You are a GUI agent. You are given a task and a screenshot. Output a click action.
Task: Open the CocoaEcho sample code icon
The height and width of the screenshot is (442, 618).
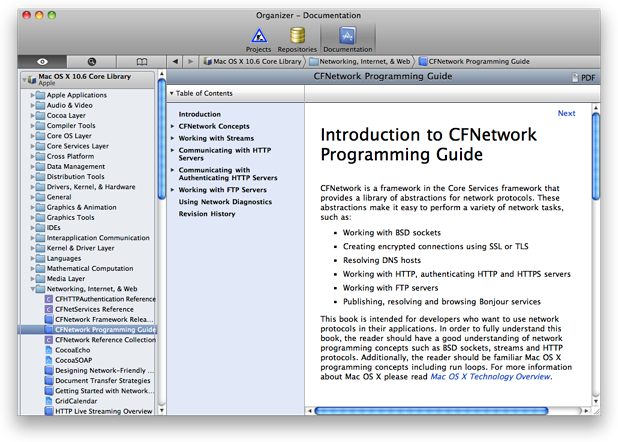pyautogui.click(x=49, y=350)
